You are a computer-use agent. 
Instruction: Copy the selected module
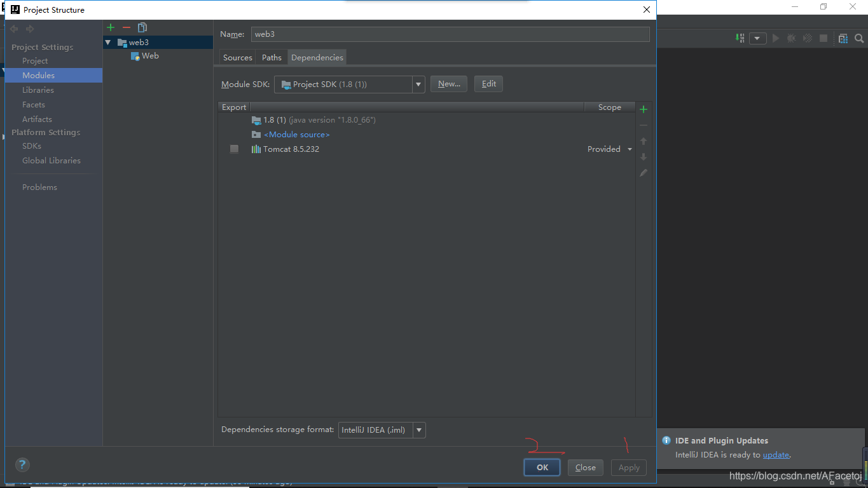click(x=142, y=27)
